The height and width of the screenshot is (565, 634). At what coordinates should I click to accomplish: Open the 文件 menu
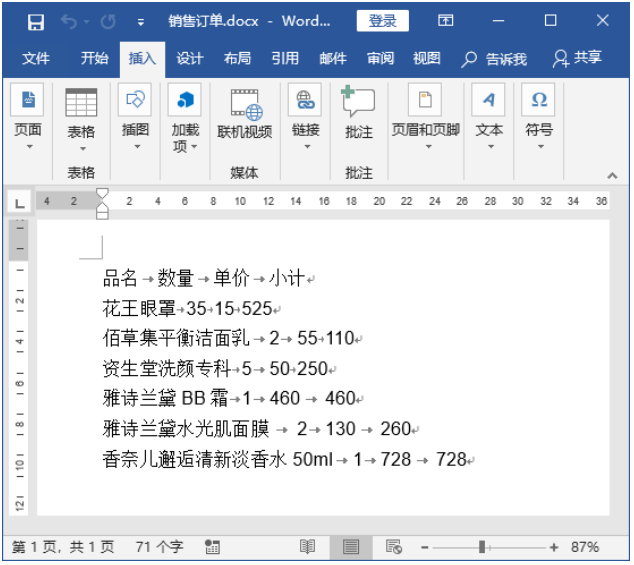[36, 59]
